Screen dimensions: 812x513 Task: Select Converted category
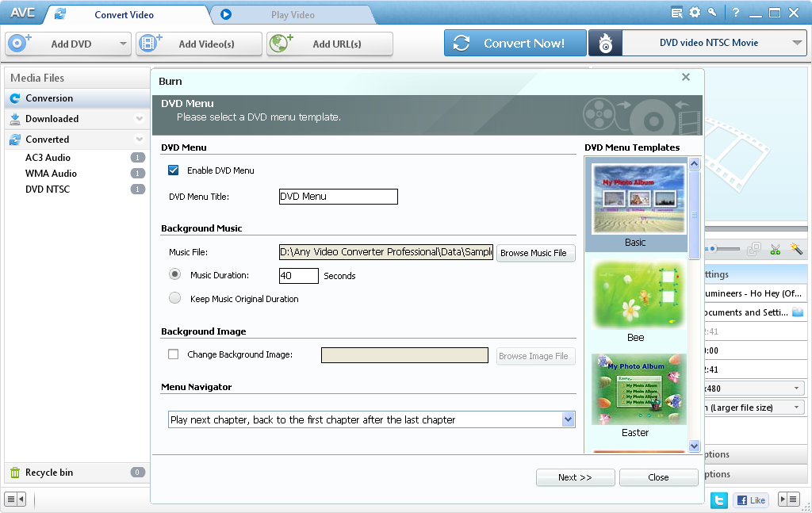pyautogui.click(x=77, y=140)
